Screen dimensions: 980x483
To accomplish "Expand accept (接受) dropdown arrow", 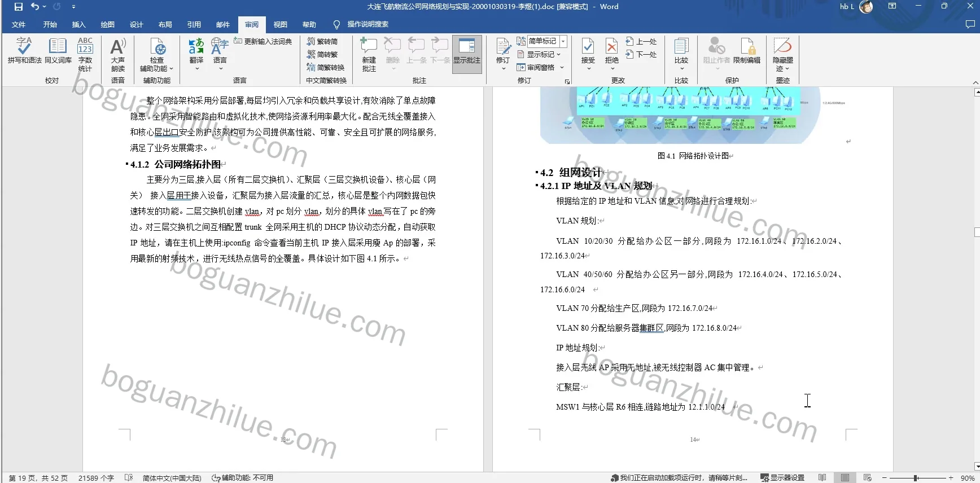I will point(588,69).
